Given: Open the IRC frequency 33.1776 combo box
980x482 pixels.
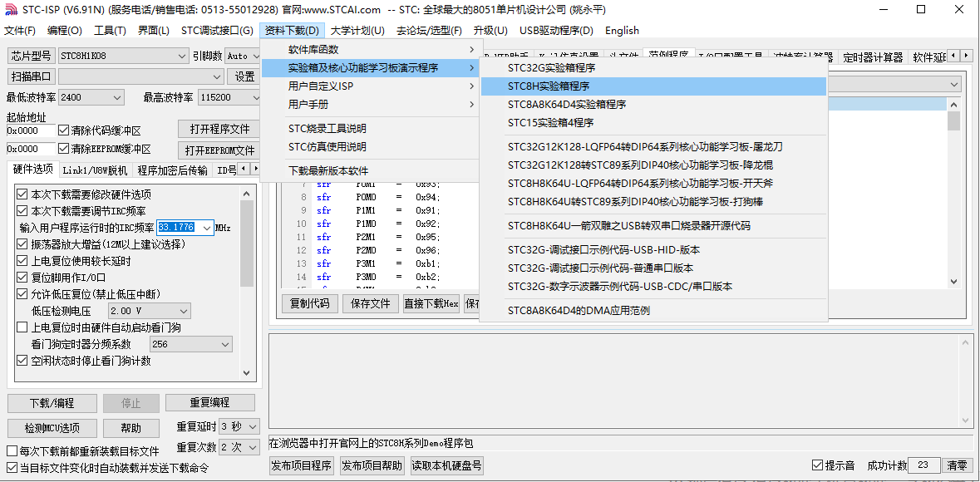Looking at the screenshot, I should click(x=208, y=228).
